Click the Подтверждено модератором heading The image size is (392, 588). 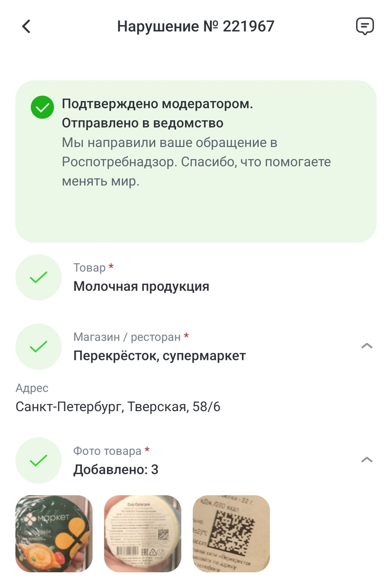point(157,104)
